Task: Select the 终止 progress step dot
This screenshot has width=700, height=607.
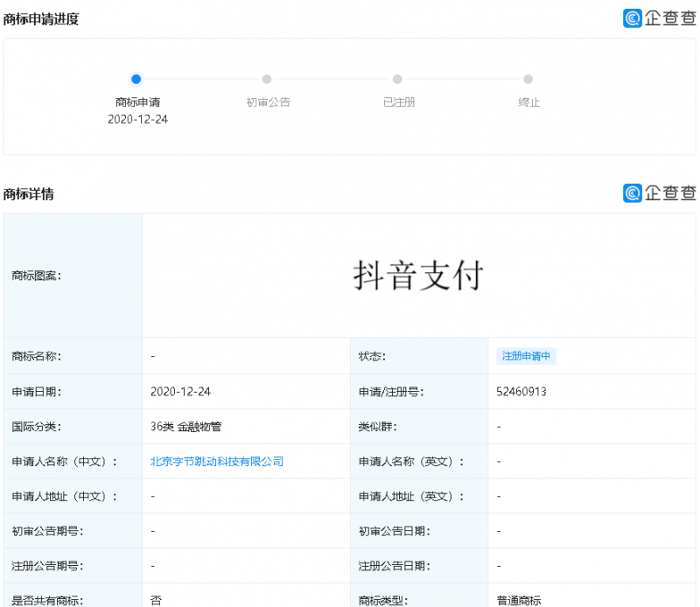Action: [x=528, y=79]
